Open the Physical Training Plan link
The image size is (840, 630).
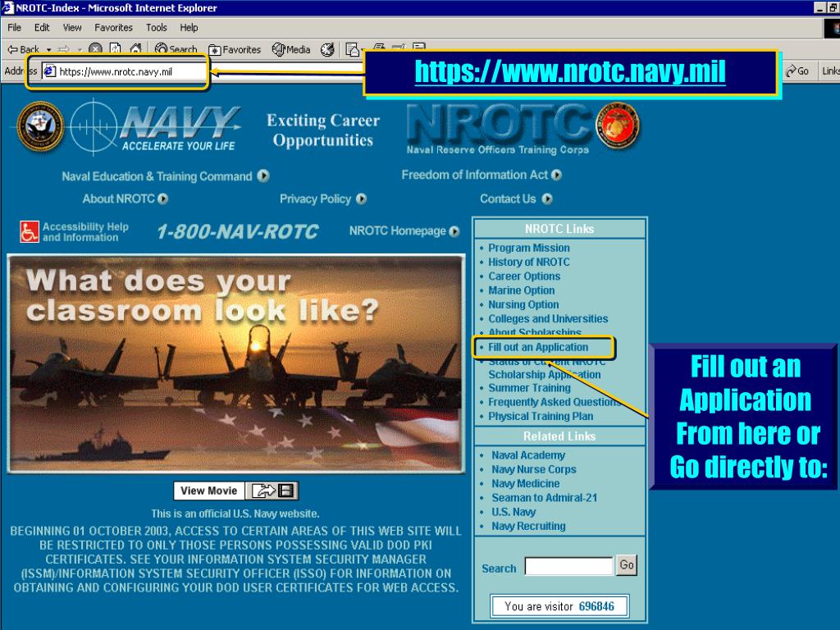click(541, 416)
